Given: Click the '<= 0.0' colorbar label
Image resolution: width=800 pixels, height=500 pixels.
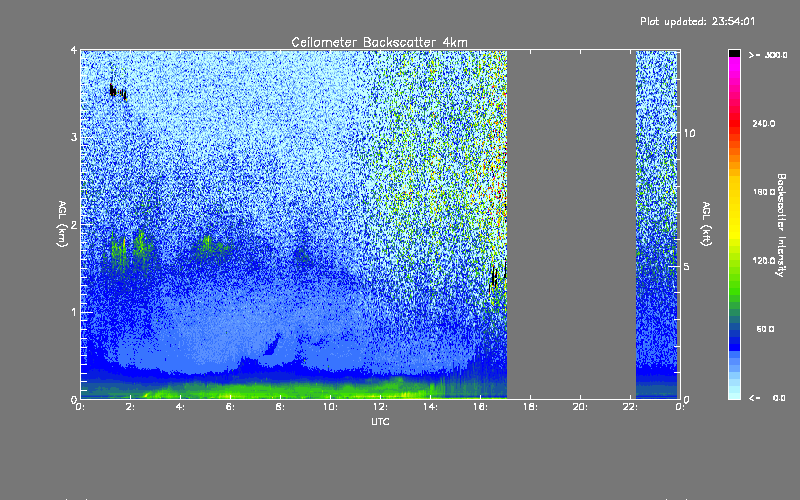Looking at the screenshot, I should (x=767, y=398).
